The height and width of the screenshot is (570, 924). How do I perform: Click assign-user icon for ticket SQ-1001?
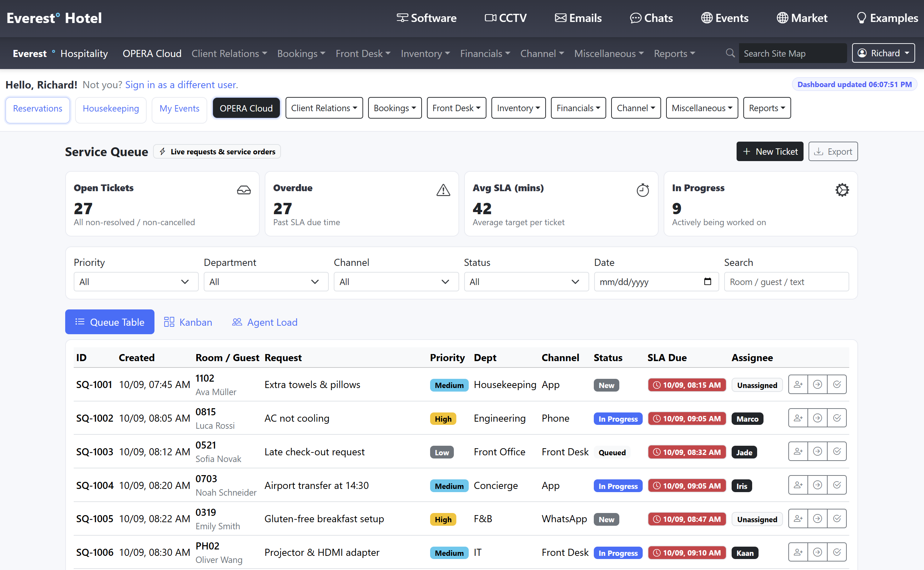(x=798, y=384)
